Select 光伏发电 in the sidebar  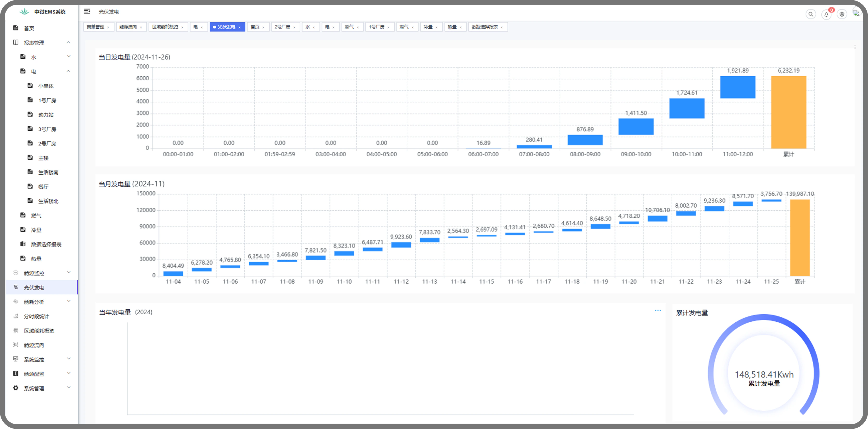click(x=41, y=287)
